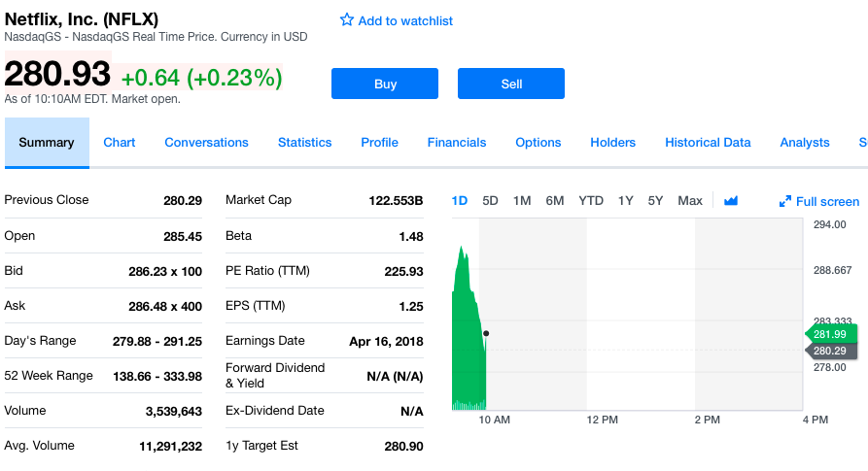Switch chart range to 1M
The width and height of the screenshot is (868, 471).
[x=522, y=201]
